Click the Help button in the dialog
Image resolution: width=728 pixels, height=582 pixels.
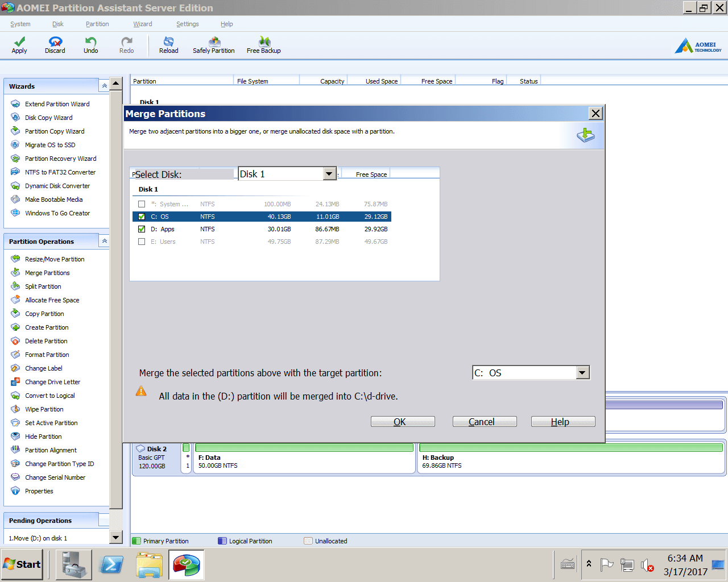tap(562, 421)
